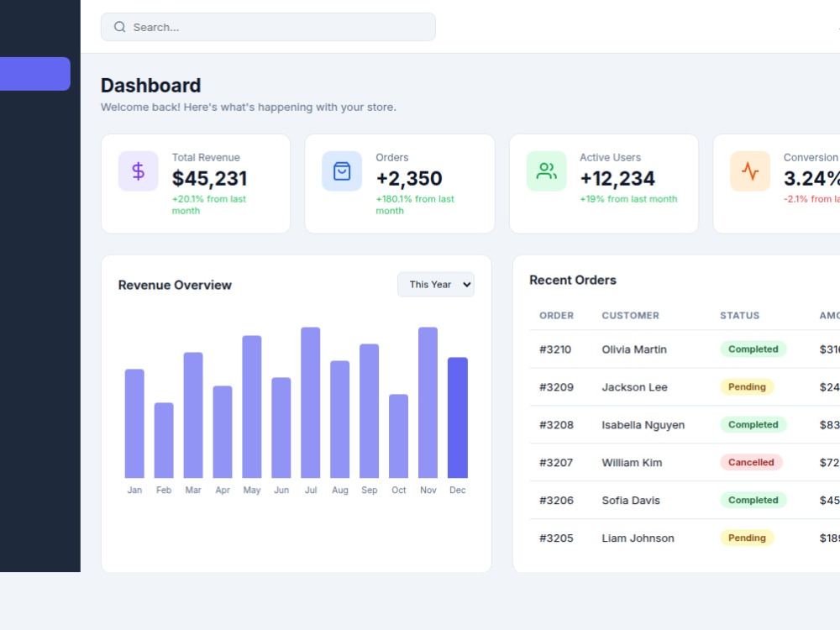
Task: Click the ORDER column header
Action: tap(557, 316)
